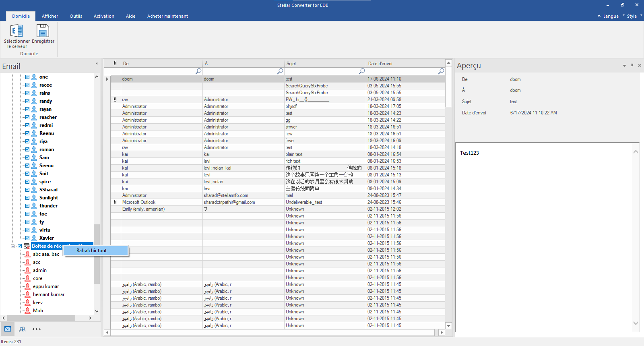This screenshot has width=644, height=346.
Task: Click the search icon in Sujet column
Action: click(362, 71)
